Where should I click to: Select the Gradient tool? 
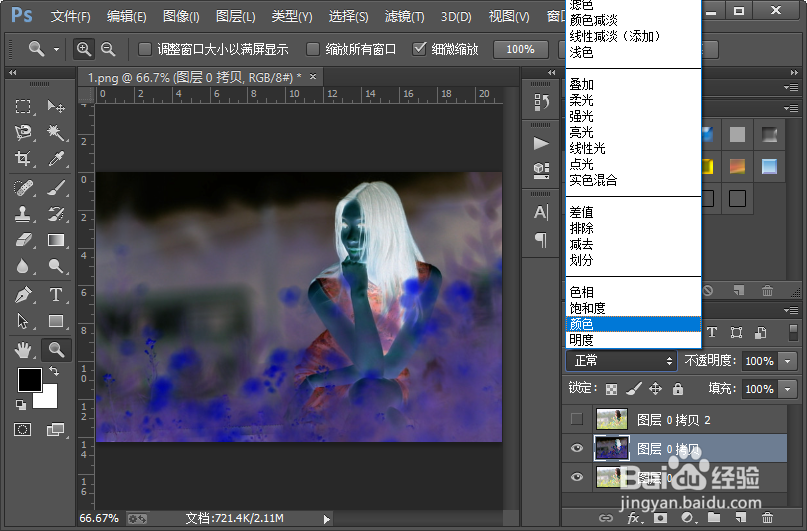pyautogui.click(x=56, y=240)
